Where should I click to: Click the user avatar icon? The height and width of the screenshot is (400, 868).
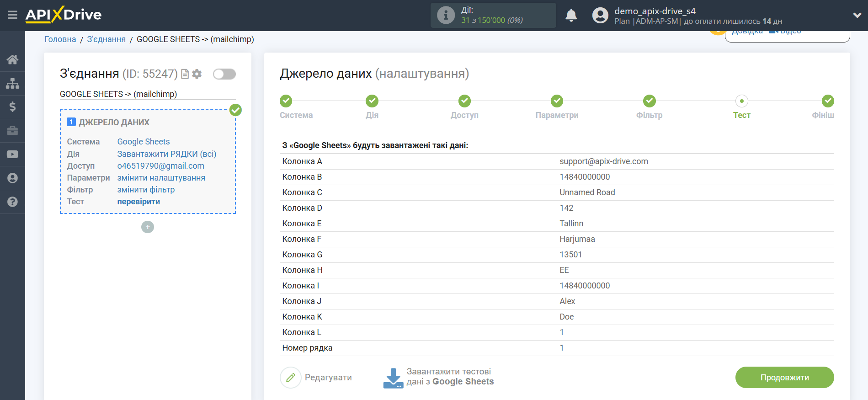click(600, 15)
